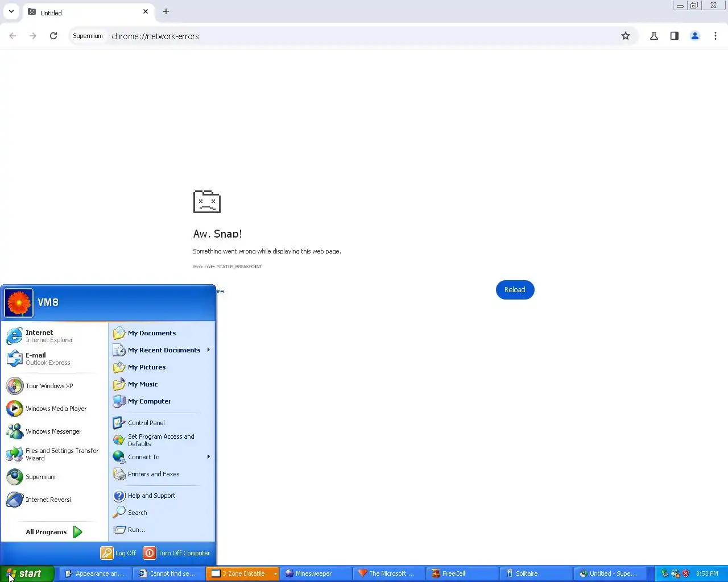Switch to The Microsoft... taskbar window

388,573
